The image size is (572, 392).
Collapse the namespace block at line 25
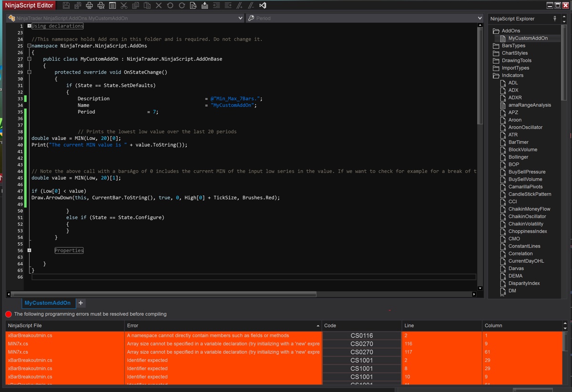[29, 46]
